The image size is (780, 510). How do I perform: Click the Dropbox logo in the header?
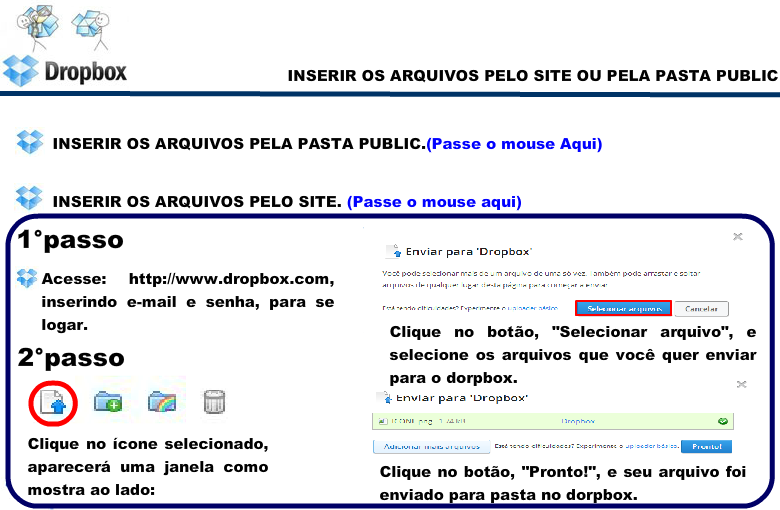pyautogui.click(x=65, y=71)
